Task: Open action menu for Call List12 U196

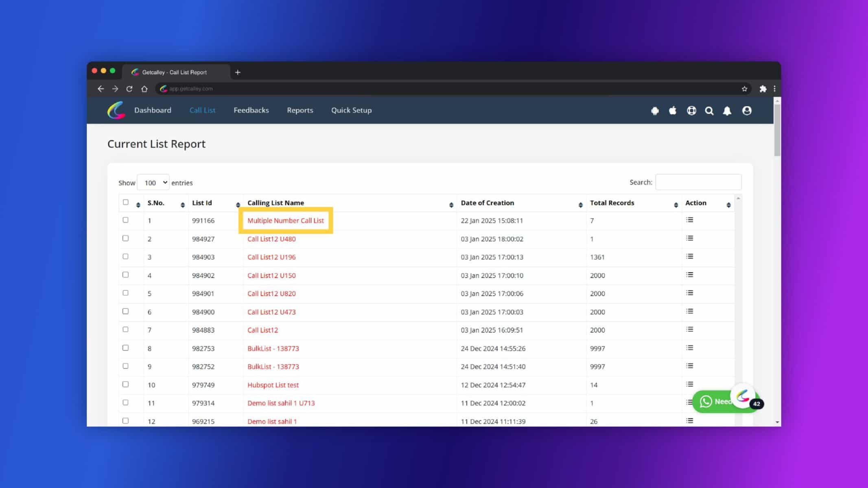Action: tap(689, 257)
